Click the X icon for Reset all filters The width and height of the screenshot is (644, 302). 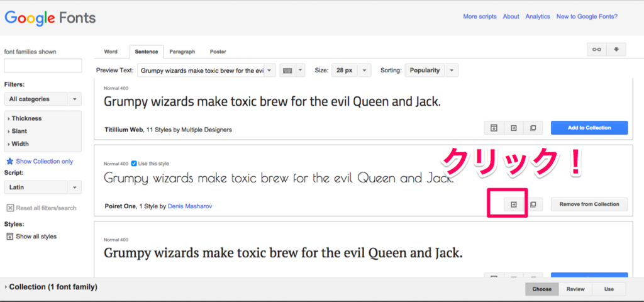10,208
